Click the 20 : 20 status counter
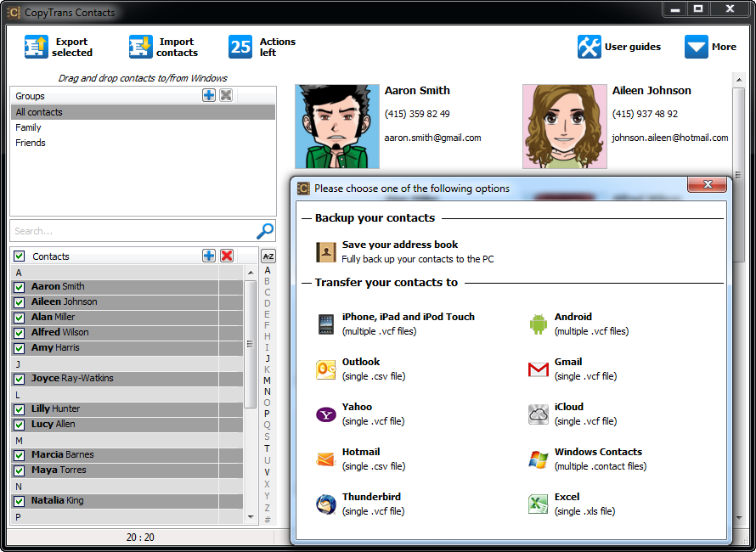 (x=140, y=537)
